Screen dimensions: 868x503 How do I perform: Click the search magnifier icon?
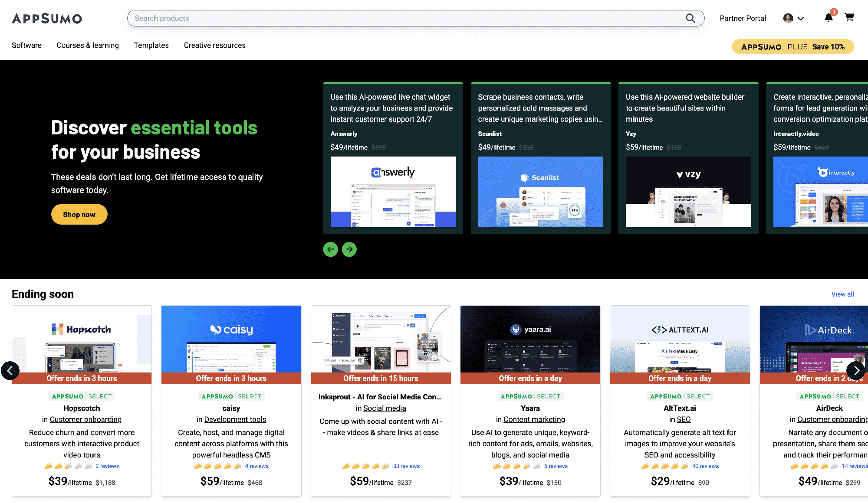coord(690,18)
